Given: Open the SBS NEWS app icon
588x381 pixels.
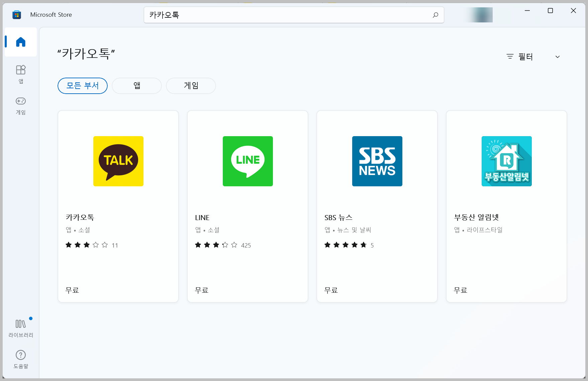Looking at the screenshot, I should 377,161.
